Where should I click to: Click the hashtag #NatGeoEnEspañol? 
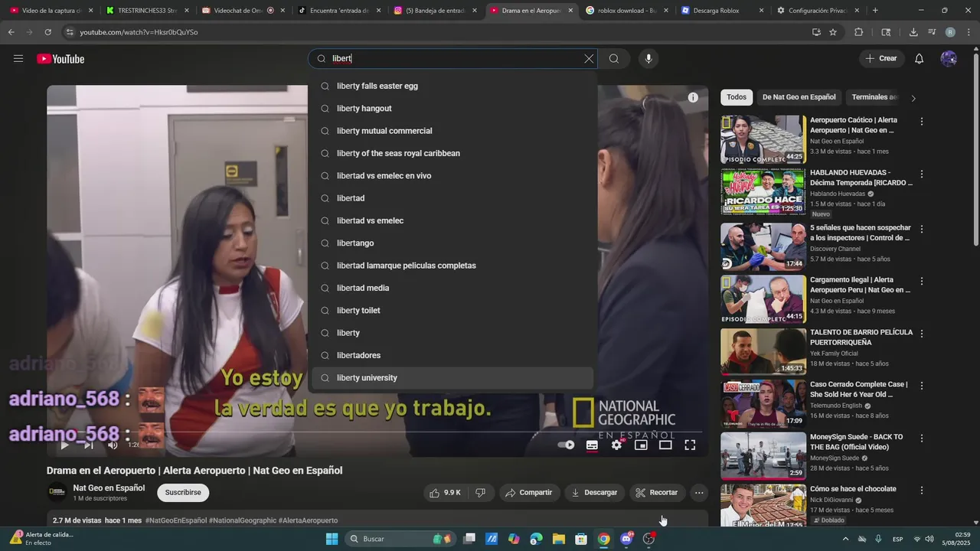pyautogui.click(x=176, y=520)
